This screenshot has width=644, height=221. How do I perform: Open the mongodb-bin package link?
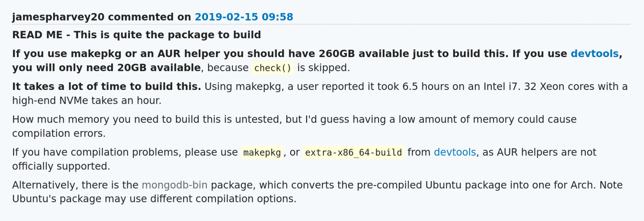pos(174,185)
